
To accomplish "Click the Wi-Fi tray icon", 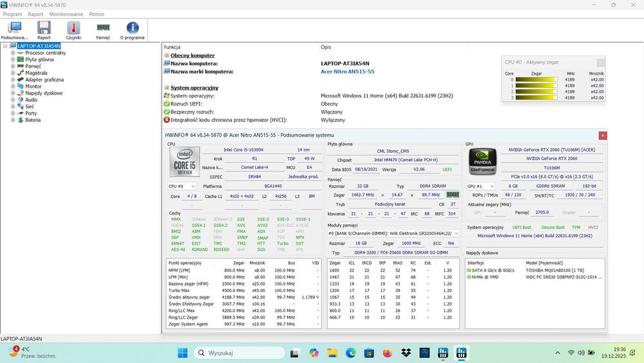I will [x=571, y=353].
